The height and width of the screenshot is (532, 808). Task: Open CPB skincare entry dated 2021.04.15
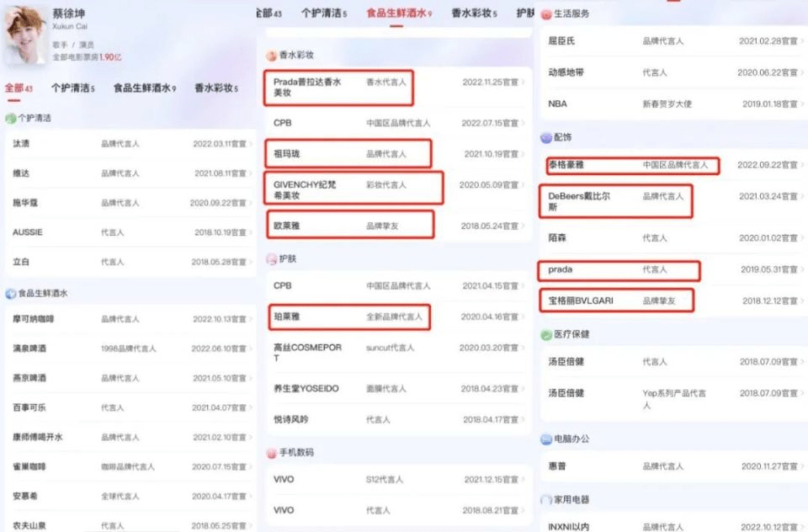click(399, 285)
